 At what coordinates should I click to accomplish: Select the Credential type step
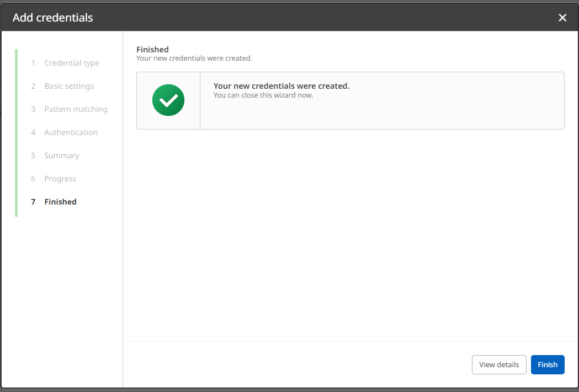(x=72, y=63)
